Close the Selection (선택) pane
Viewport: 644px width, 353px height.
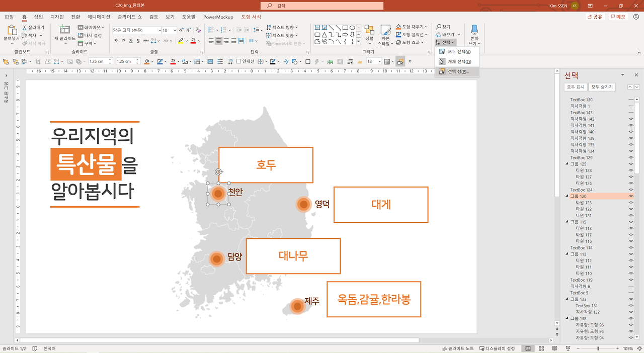636,75
